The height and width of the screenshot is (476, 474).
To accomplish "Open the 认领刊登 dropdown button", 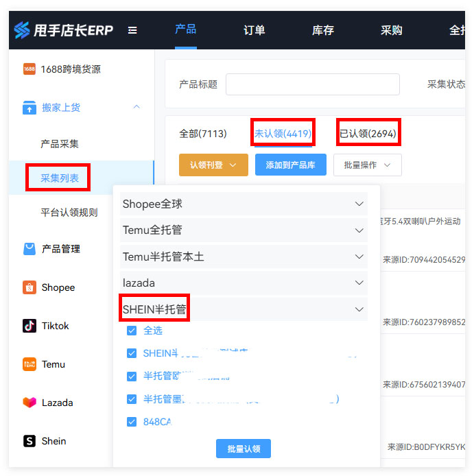I will (x=213, y=165).
